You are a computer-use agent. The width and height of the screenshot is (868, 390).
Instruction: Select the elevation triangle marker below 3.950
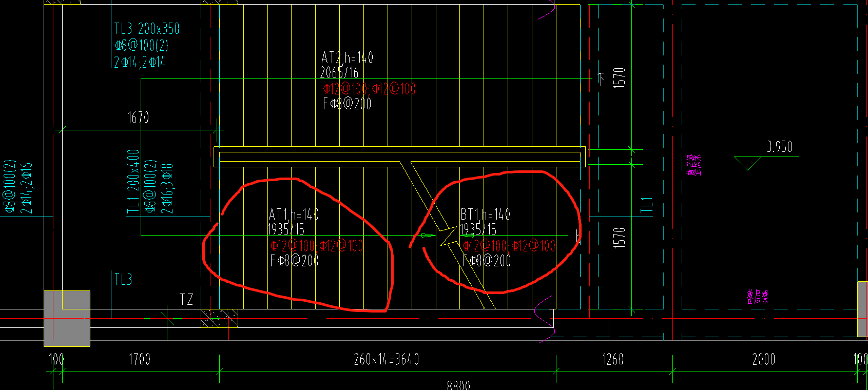(748, 163)
